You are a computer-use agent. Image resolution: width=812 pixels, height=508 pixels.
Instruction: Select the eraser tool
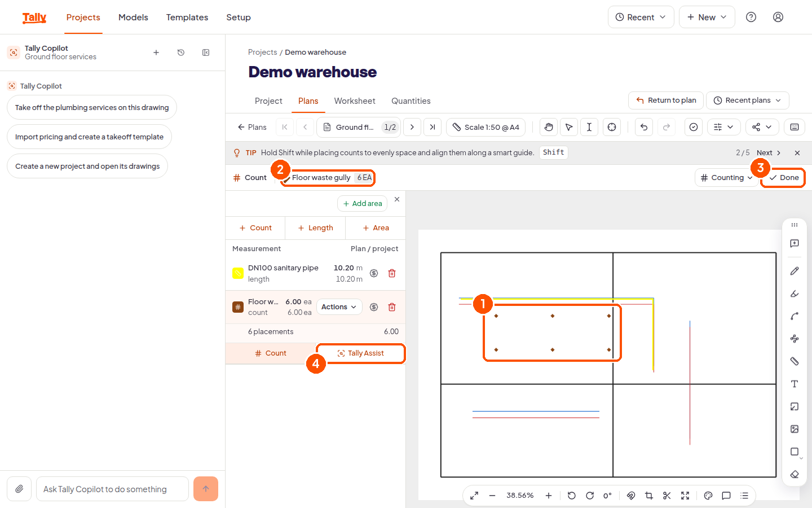coord(795,474)
